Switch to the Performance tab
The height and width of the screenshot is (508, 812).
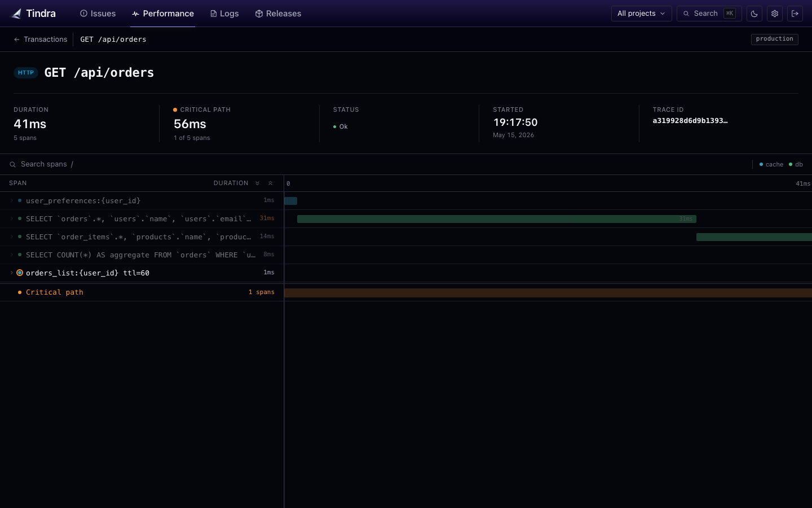162,14
